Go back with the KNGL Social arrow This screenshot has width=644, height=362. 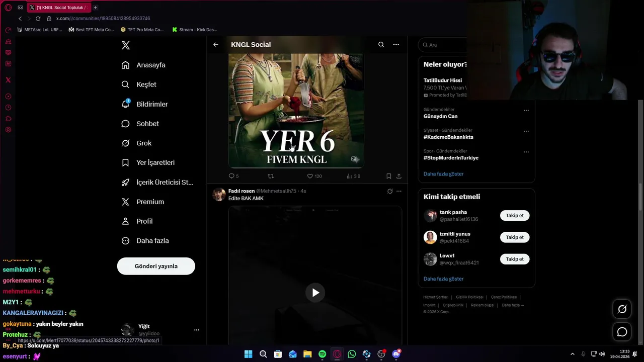(x=215, y=45)
